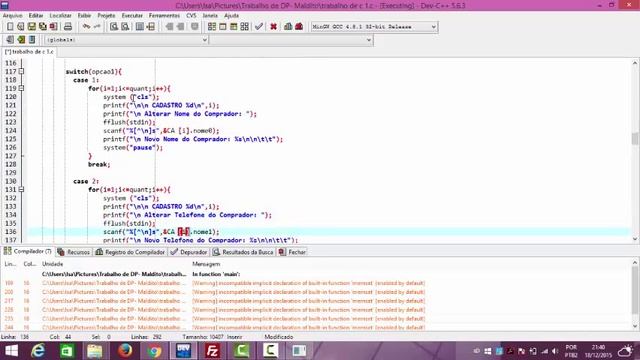Open the Exibir menu
This screenshot has height=360, width=640.
point(84,16)
